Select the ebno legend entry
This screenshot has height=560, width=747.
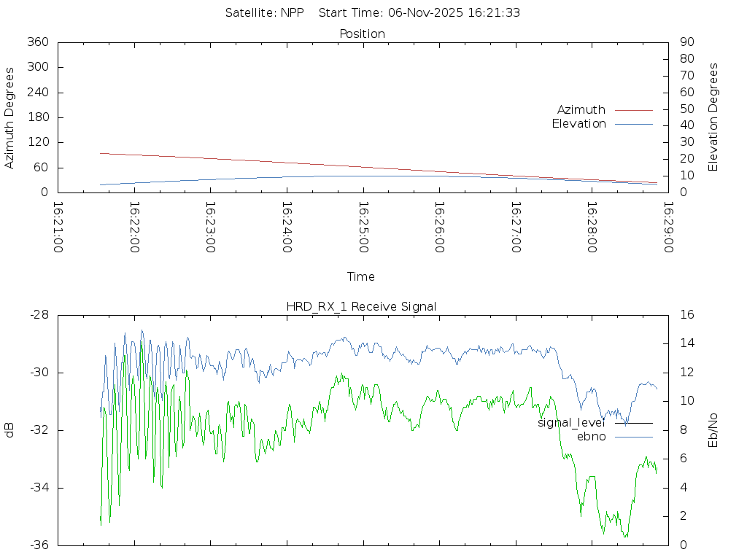tap(591, 437)
